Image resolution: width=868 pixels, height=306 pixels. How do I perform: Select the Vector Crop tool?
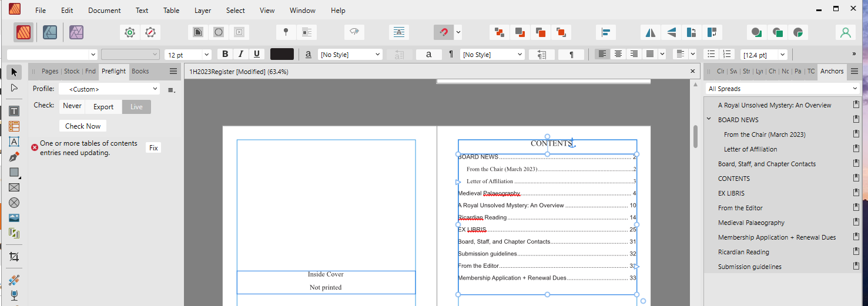[14, 257]
